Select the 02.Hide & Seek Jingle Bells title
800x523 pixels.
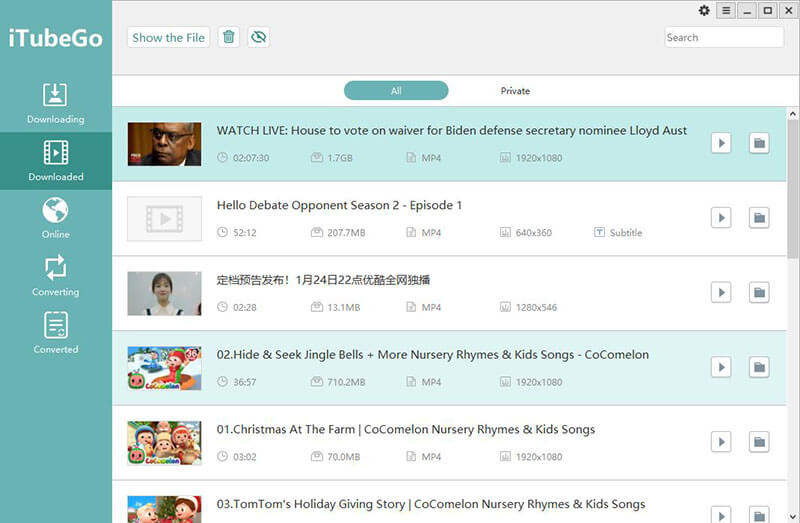click(x=433, y=355)
